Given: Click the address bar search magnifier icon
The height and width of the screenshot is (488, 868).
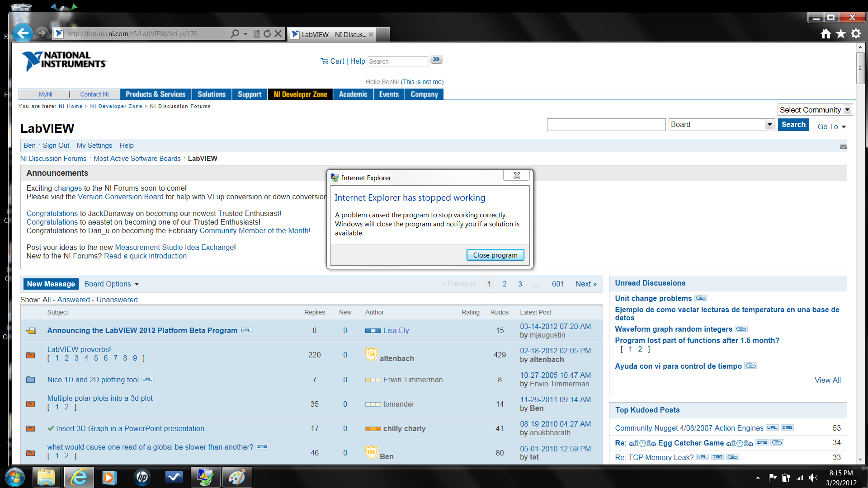Looking at the screenshot, I should (235, 34).
